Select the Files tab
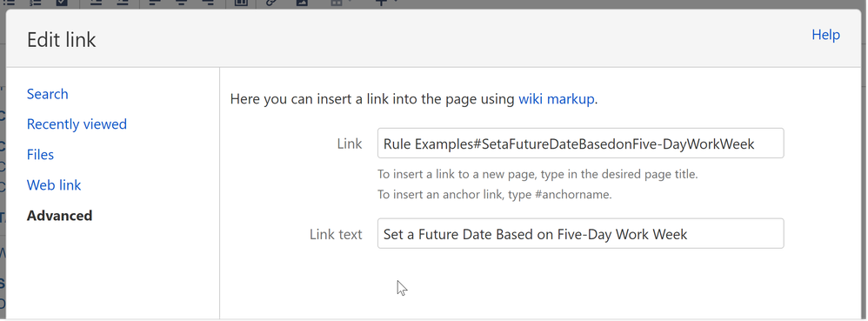This screenshot has height=321, width=868. tap(40, 155)
